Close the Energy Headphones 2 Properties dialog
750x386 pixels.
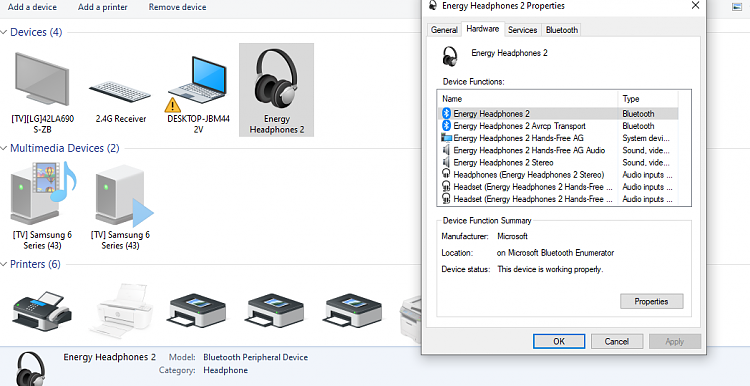(695, 5)
